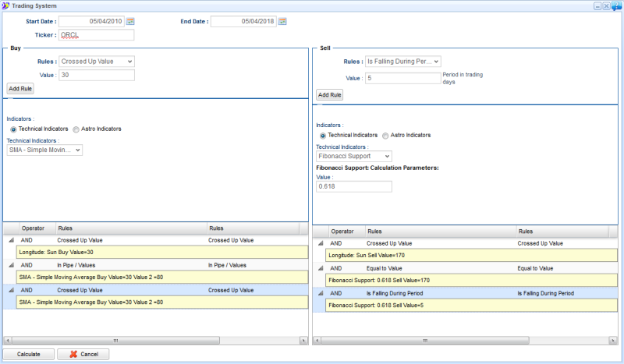Screen dimensions: 624x364
Task: Open the End Date calendar picker
Action: [x=283, y=21]
